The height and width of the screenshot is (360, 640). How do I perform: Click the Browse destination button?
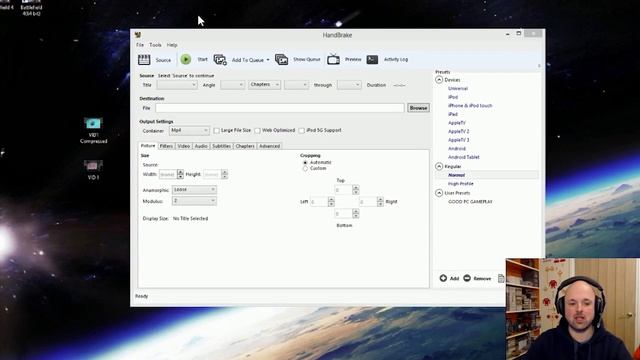tap(418, 108)
